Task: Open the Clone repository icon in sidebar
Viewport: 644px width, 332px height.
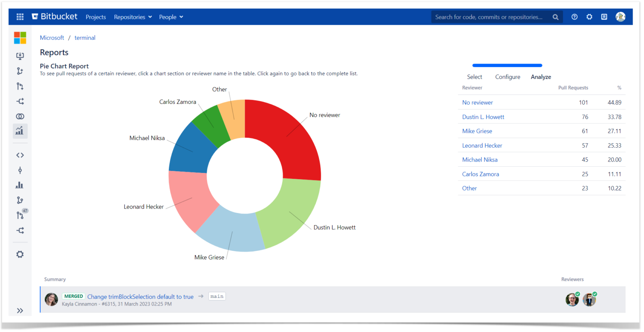Action: 20,56
